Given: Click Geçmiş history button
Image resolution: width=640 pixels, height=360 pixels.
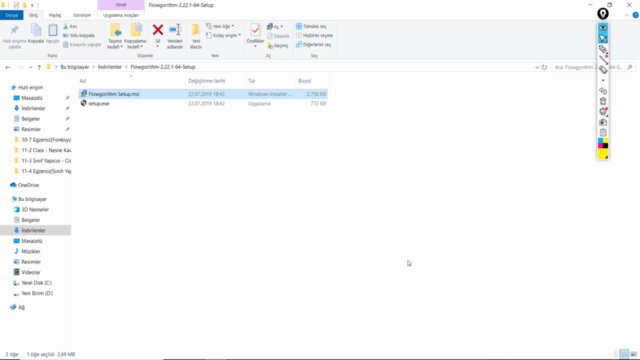Looking at the screenshot, I should pos(278,45).
